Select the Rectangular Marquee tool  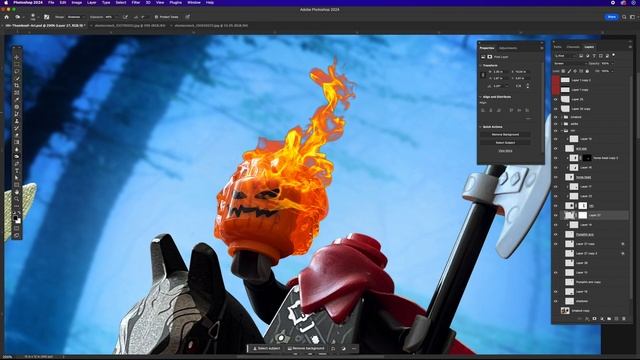pos(16,64)
